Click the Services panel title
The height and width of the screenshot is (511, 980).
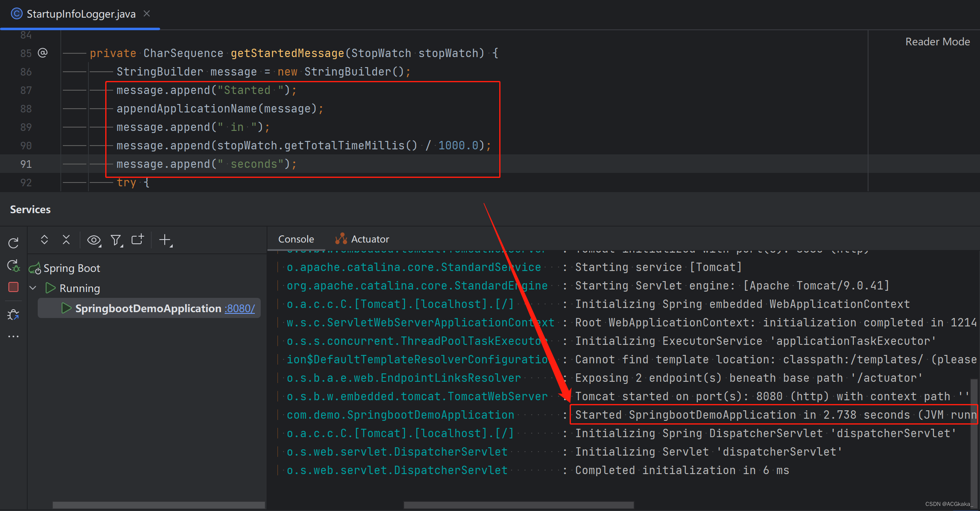pos(30,209)
